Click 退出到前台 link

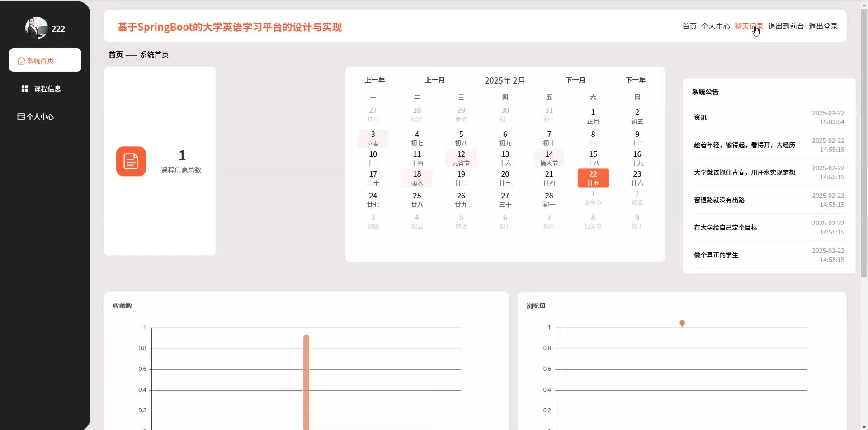pyautogui.click(x=786, y=26)
